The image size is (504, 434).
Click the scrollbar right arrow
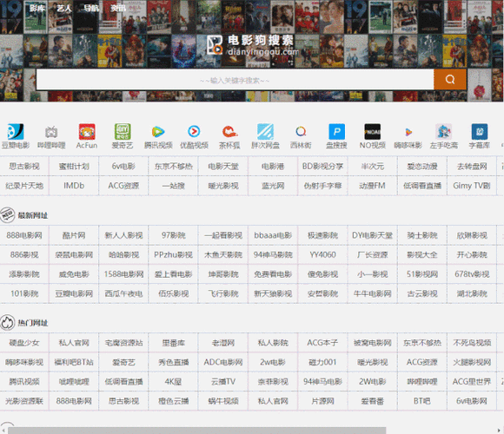(x=499, y=431)
